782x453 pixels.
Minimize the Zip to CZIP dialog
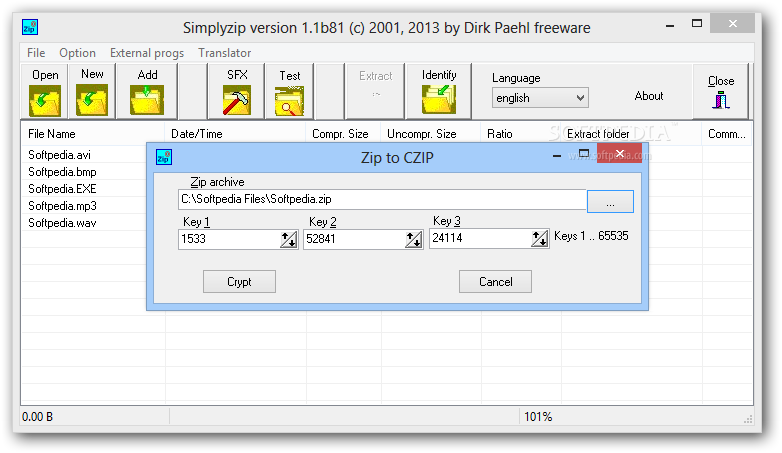click(557, 156)
